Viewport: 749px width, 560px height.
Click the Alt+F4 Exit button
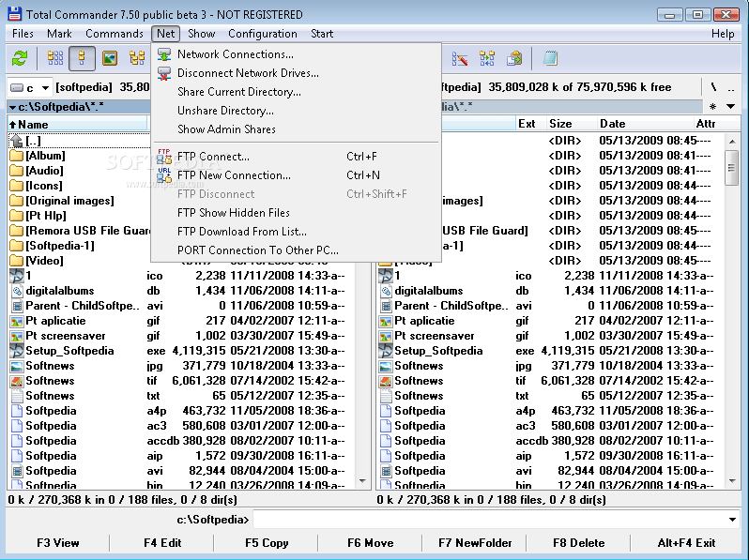(x=686, y=543)
